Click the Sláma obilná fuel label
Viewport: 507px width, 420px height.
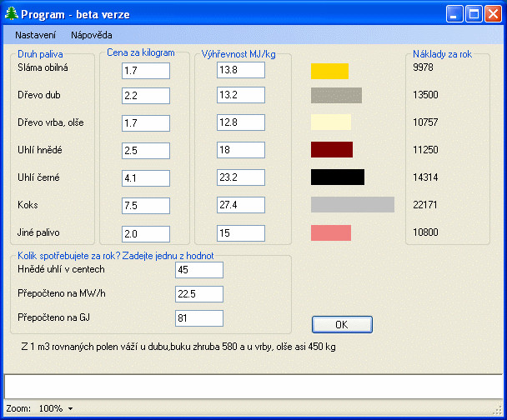point(43,67)
